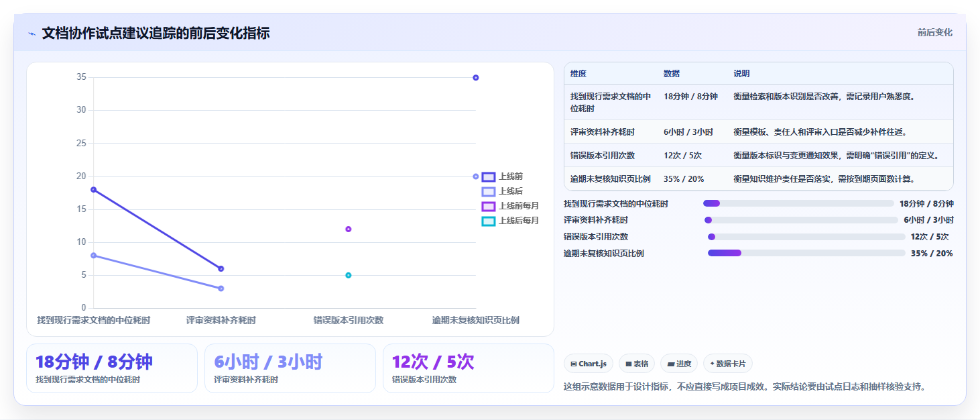Toggle the 上线后 legend item
The height and width of the screenshot is (420, 980).
coord(502,191)
